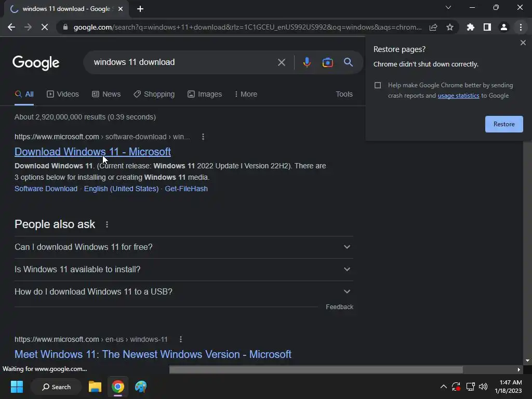Search by image with the camera icon
532x399 pixels.
[328, 62]
